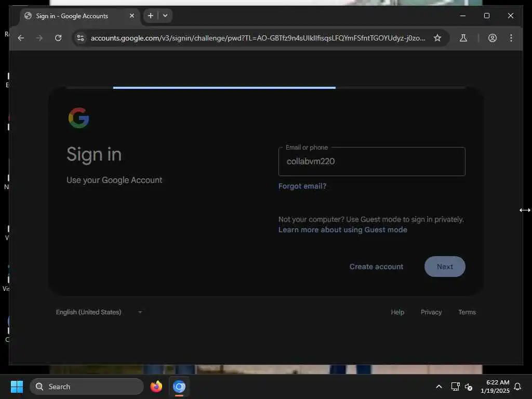Viewport: 532px width, 399px height.
Task: Click the Create account button
Action: click(x=376, y=267)
